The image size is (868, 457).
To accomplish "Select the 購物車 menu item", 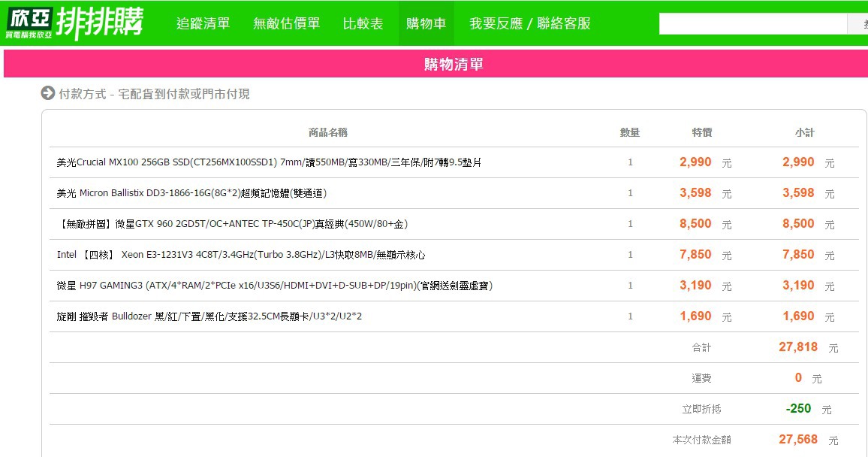I will (426, 23).
